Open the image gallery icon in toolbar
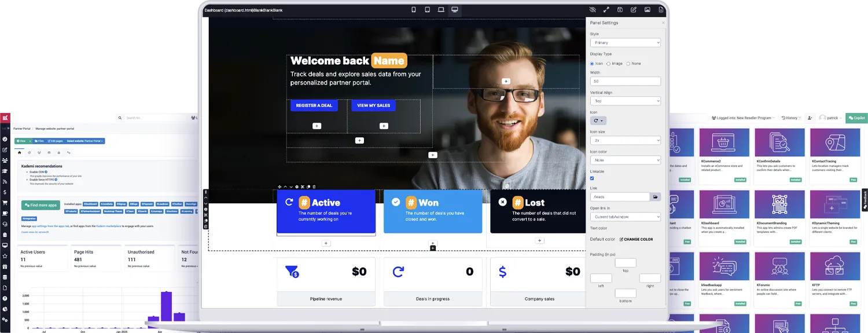This screenshot has height=333, width=868. [647, 10]
